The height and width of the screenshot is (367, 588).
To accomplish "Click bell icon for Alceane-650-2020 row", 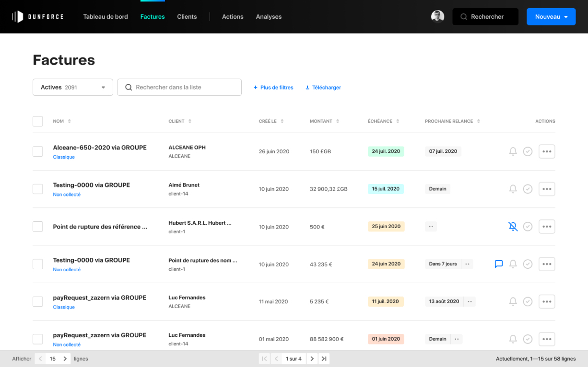I will pos(513,151).
